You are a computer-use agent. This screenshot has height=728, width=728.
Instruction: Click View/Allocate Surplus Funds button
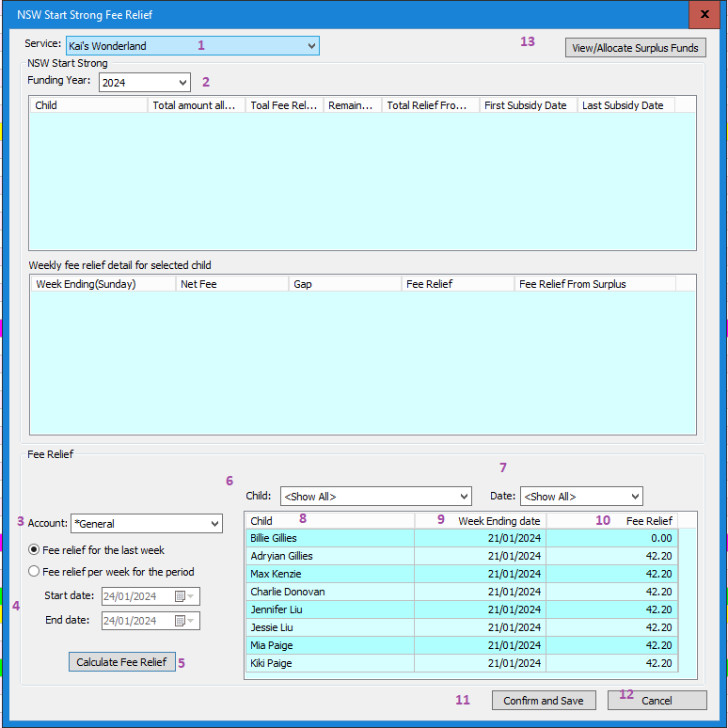635,48
